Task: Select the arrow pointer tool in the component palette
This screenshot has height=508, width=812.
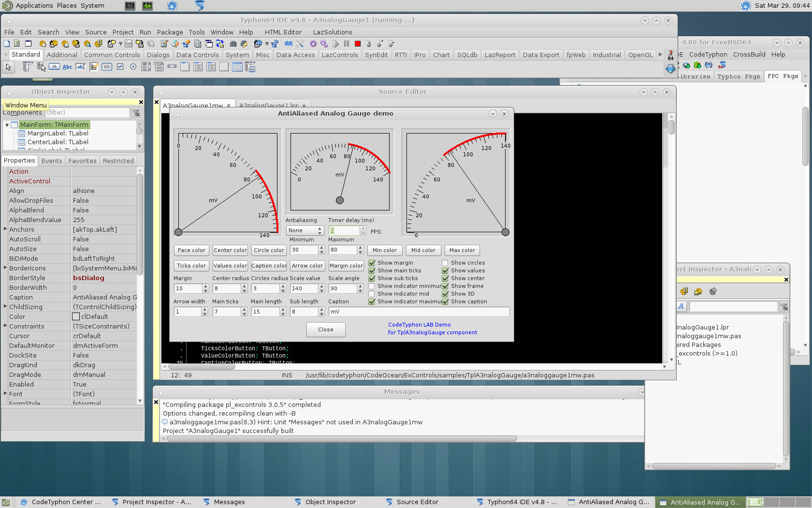Action: [x=8, y=67]
